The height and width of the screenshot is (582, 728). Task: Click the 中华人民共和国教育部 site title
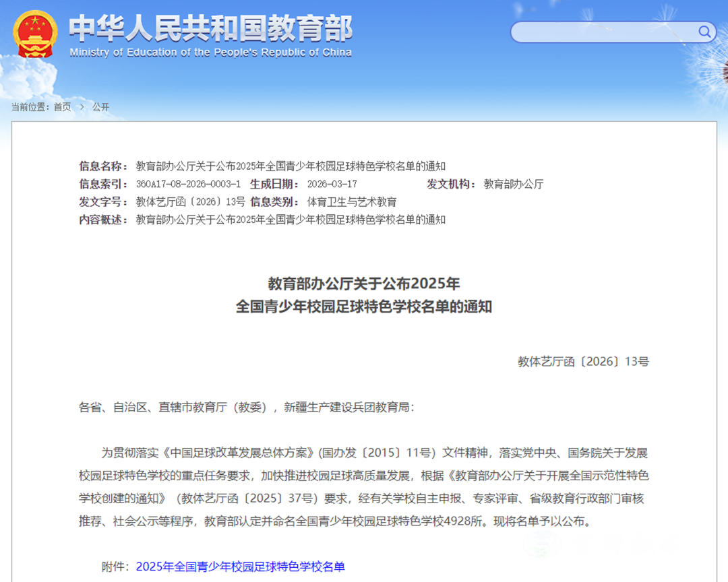point(210,28)
